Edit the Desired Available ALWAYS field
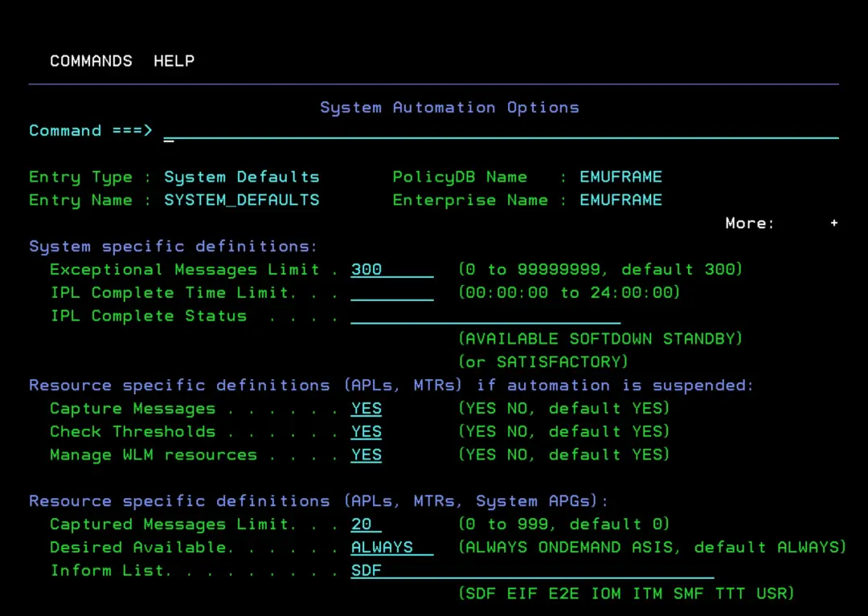The width and height of the screenshot is (868, 616). coord(392,548)
